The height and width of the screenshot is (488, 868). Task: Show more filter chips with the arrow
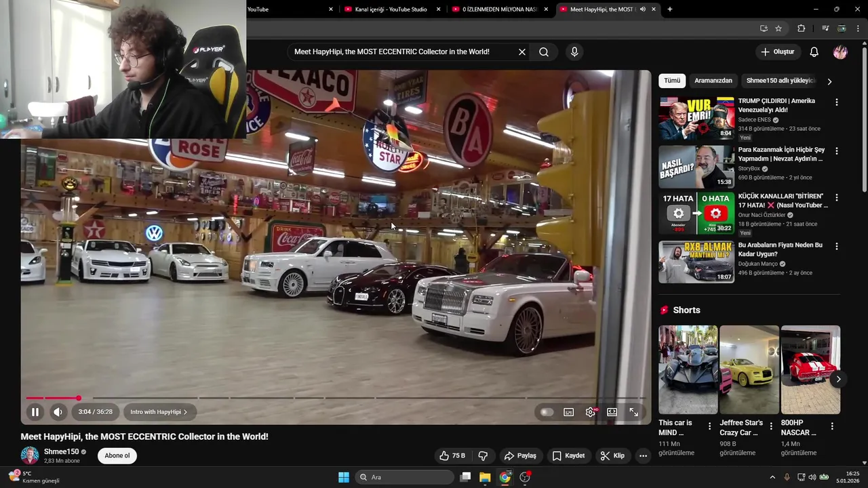[829, 81]
